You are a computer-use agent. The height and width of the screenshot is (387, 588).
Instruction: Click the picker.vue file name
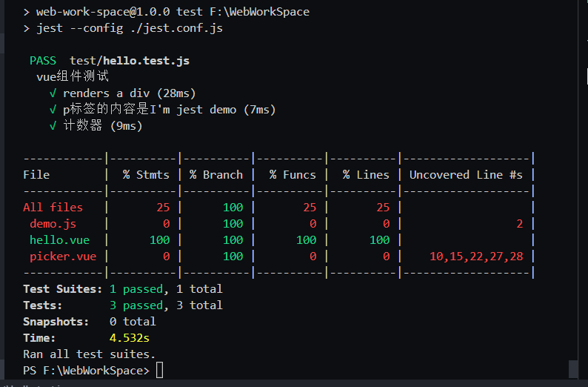tap(63, 257)
